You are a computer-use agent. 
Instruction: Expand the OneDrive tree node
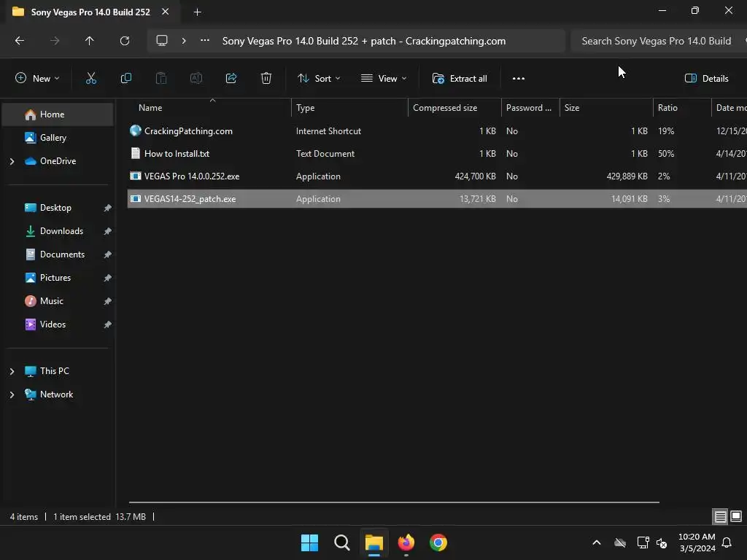(x=12, y=161)
